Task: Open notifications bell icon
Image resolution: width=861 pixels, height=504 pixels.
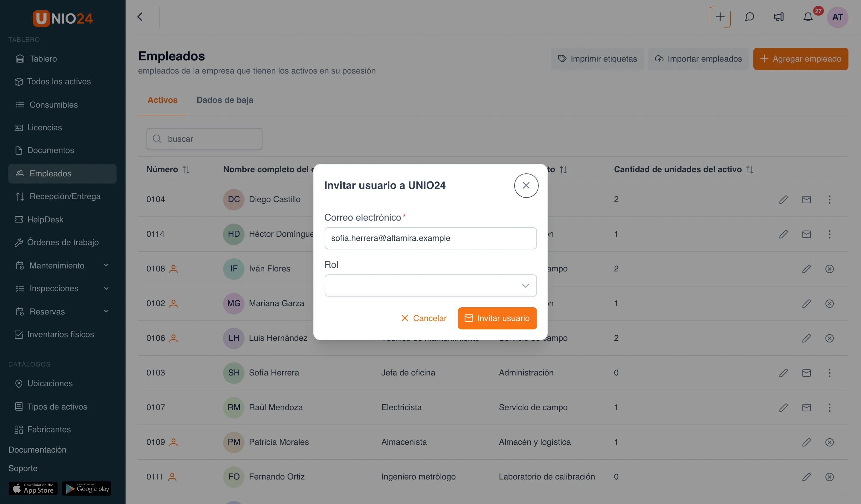Action: pos(808,17)
